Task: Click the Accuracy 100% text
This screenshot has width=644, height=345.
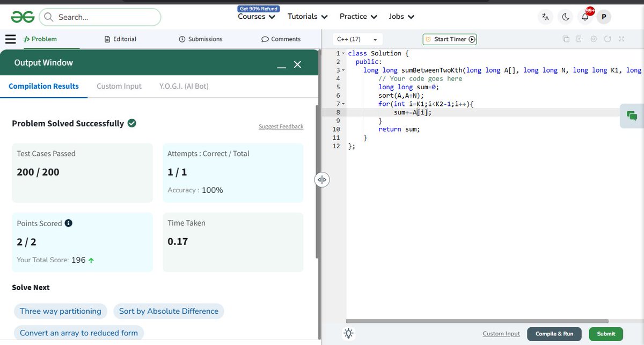Action: pyautogui.click(x=195, y=190)
